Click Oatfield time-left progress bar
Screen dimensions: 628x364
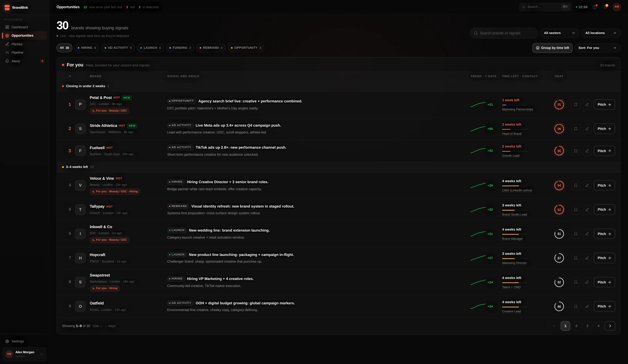514,307
